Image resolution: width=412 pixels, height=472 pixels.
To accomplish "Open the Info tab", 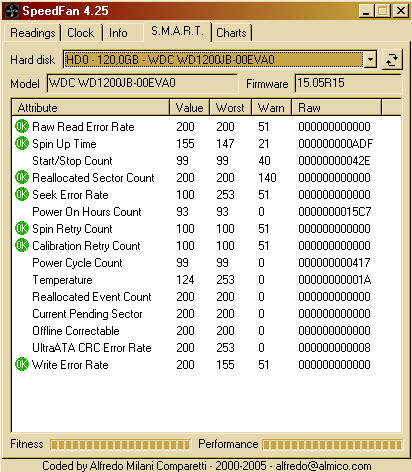I will click(x=119, y=33).
